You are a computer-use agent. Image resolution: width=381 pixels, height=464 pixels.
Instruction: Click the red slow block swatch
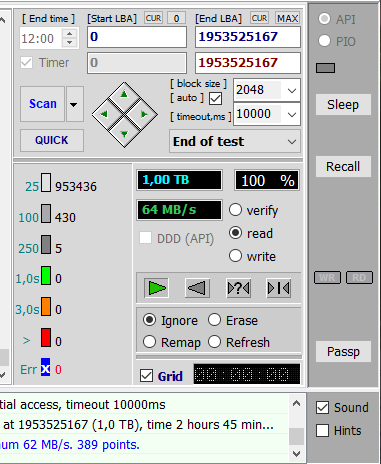click(x=46, y=337)
